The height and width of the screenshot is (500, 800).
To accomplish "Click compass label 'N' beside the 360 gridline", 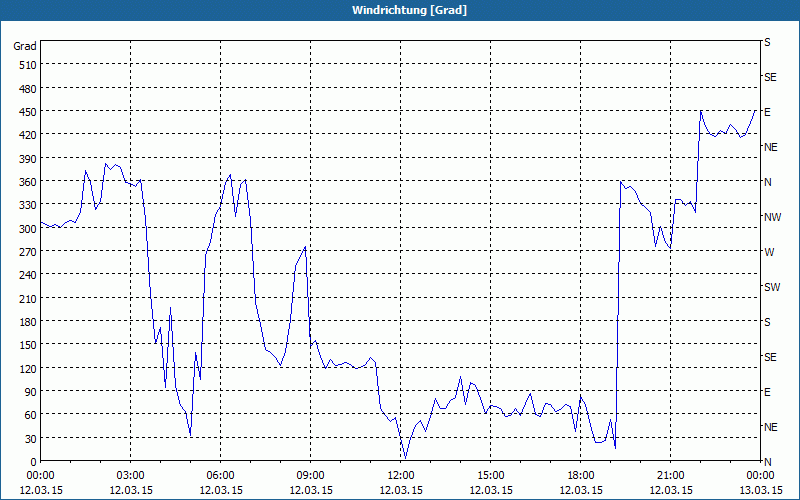I will (x=768, y=182).
